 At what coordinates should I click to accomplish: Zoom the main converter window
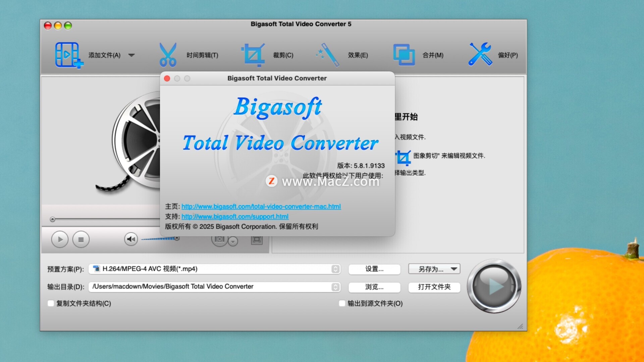click(68, 26)
